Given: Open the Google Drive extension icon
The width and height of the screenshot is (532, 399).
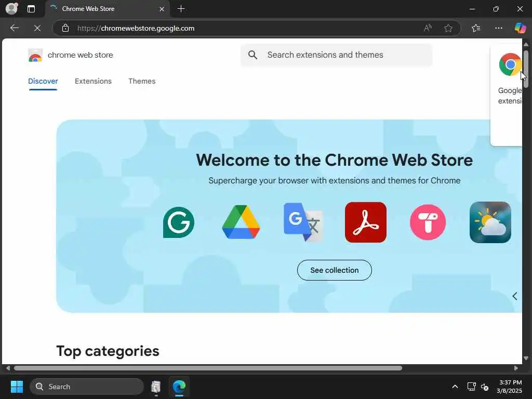Looking at the screenshot, I should (241, 222).
